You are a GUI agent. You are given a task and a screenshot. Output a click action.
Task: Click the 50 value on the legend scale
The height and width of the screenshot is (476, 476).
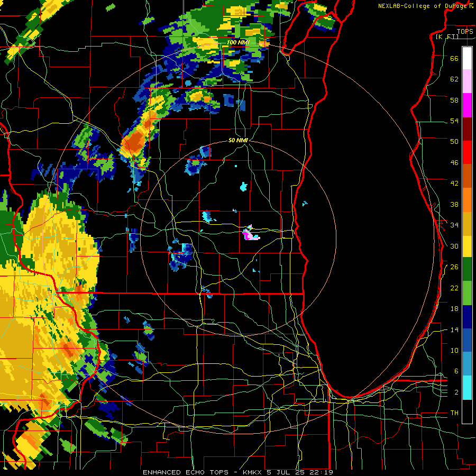pyautogui.click(x=454, y=142)
